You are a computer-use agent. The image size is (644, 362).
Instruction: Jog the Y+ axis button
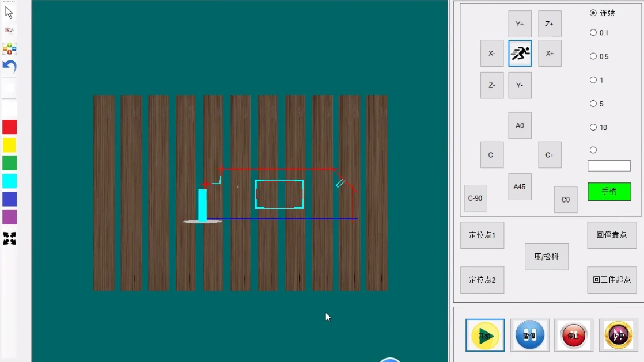(x=520, y=24)
